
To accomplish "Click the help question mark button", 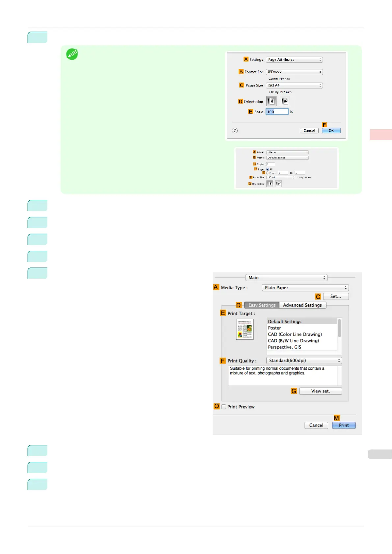I will [x=235, y=131].
